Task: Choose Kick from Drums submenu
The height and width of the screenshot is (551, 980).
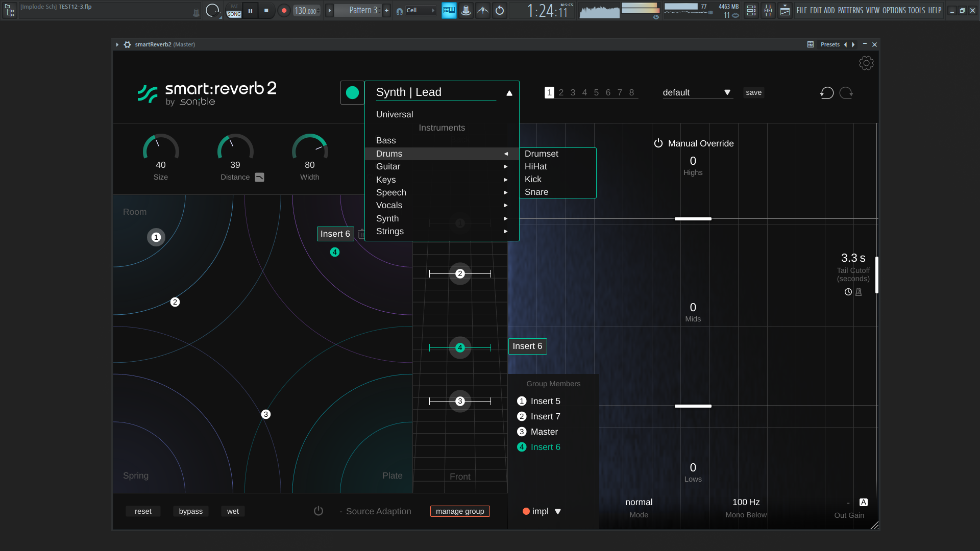Action: (557, 179)
